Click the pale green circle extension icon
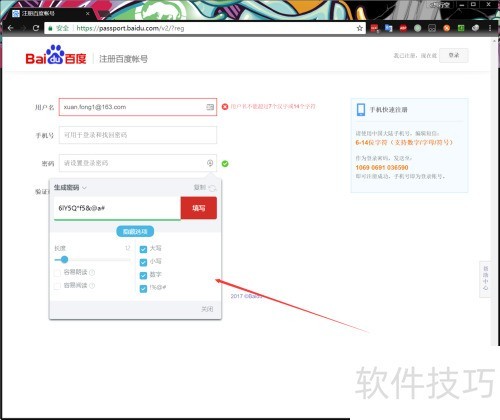This screenshot has height=420, width=500. (x=418, y=28)
